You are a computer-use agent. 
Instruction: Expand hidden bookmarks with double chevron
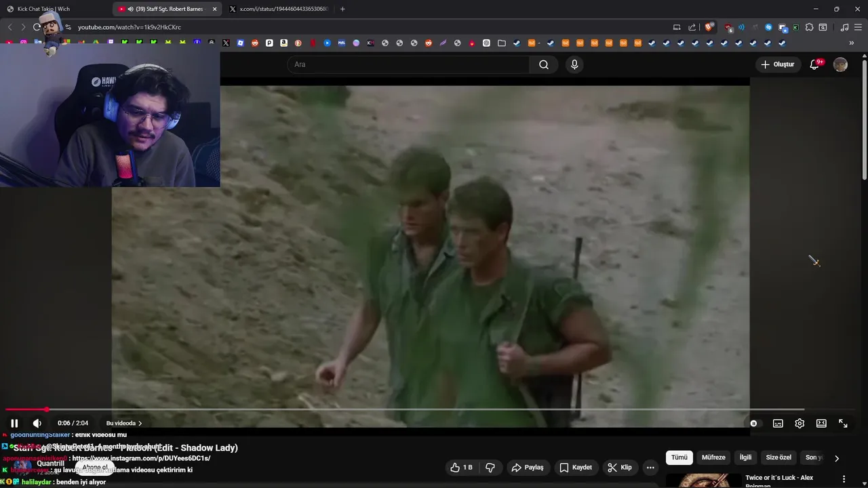(852, 43)
